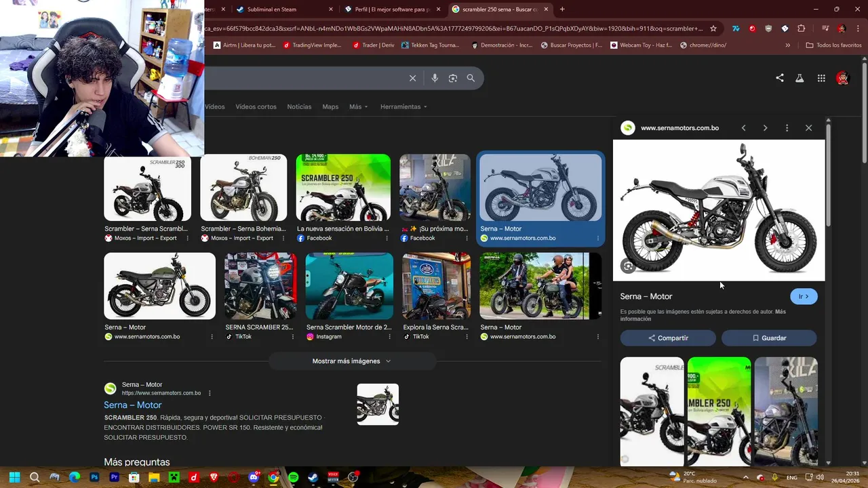Open Chrome three-dot menu
The width and height of the screenshot is (868, 488).
[x=859, y=28]
